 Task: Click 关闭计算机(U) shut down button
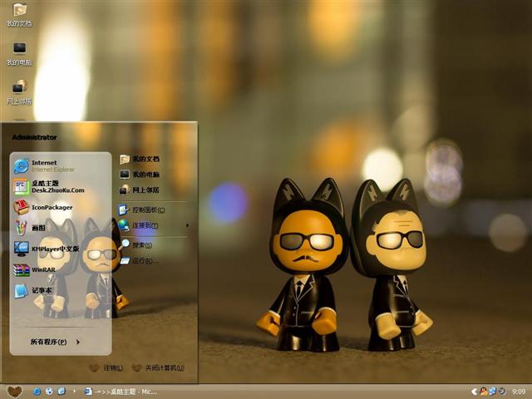pos(158,367)
